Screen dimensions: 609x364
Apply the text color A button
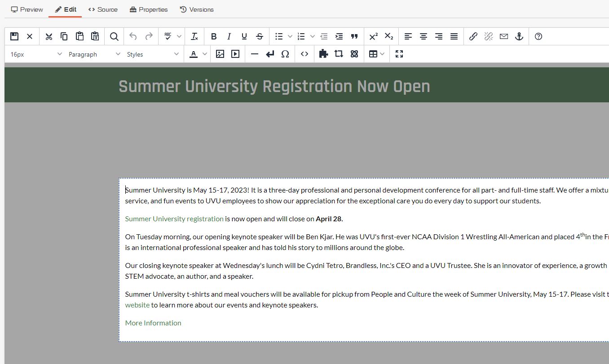194,54
